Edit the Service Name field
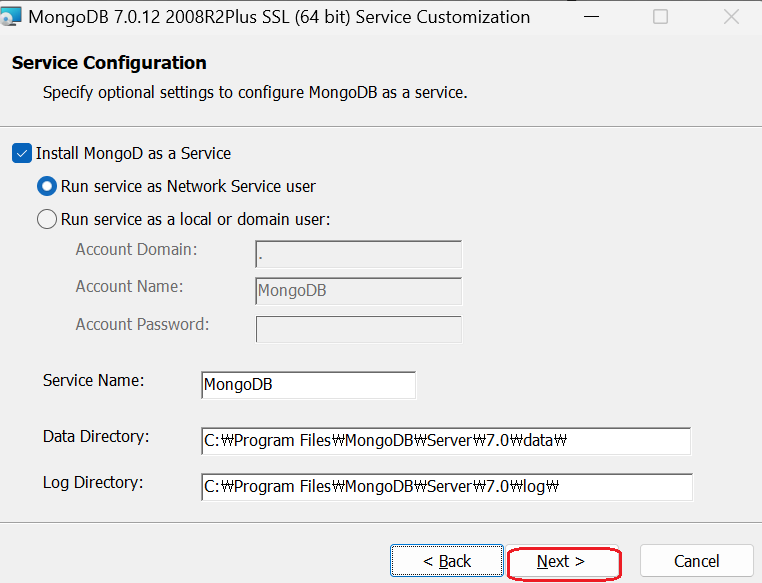The width and height of the screenshot is (762, 583). click(x=309, y=385)
